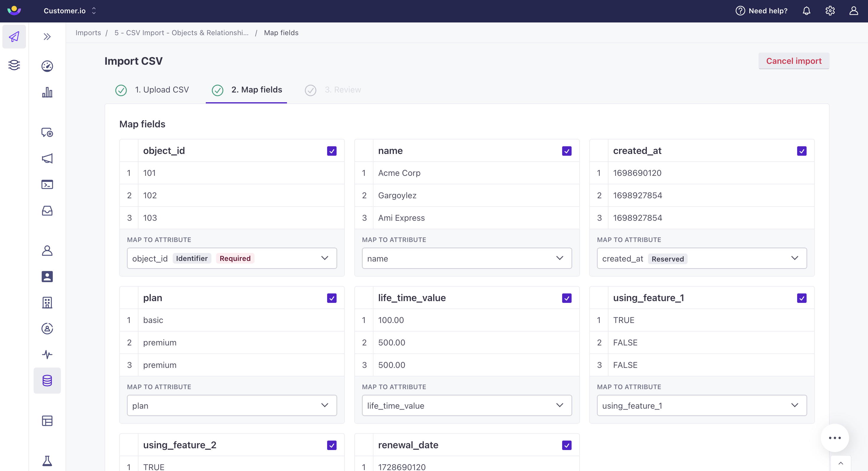This screenshot has width=868, height=471.
Task: Click the notifications bell icon
Action: coord(806,11)
